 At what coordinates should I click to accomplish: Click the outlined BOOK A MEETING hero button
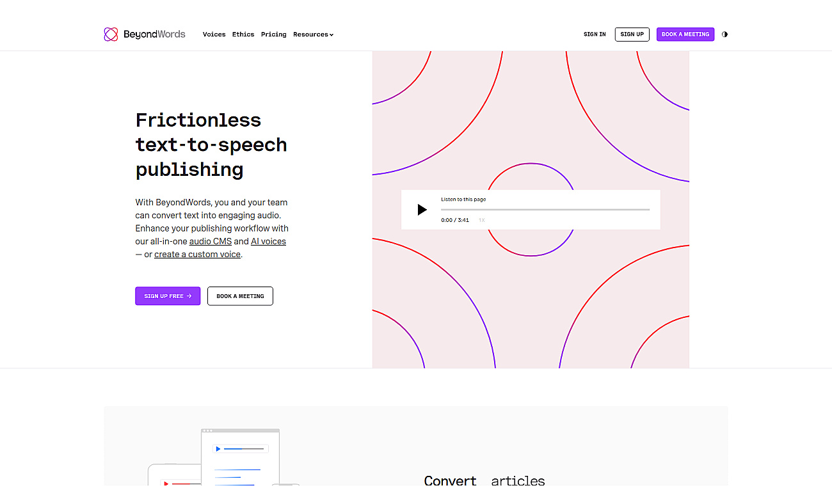[x=240, y=296]
